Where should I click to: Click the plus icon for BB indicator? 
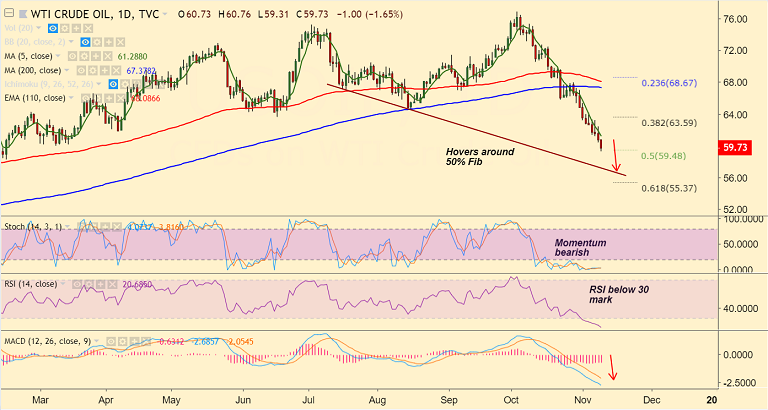click(109, 42)
